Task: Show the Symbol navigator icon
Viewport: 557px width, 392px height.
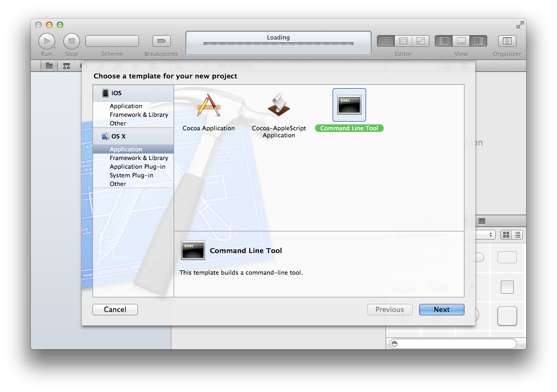Action: coord(67,66)
